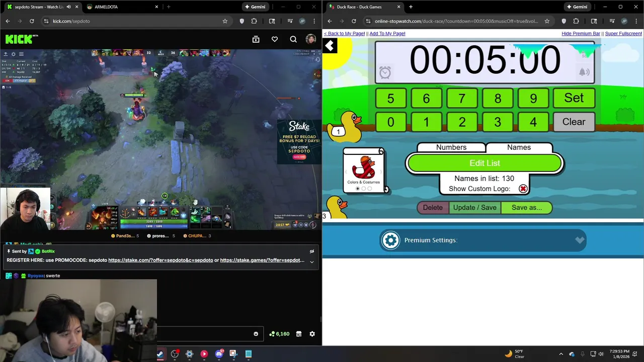Open game settings gear in stream overlay
The width and height of the screenshot is (644, 362).
pos(14,54)
